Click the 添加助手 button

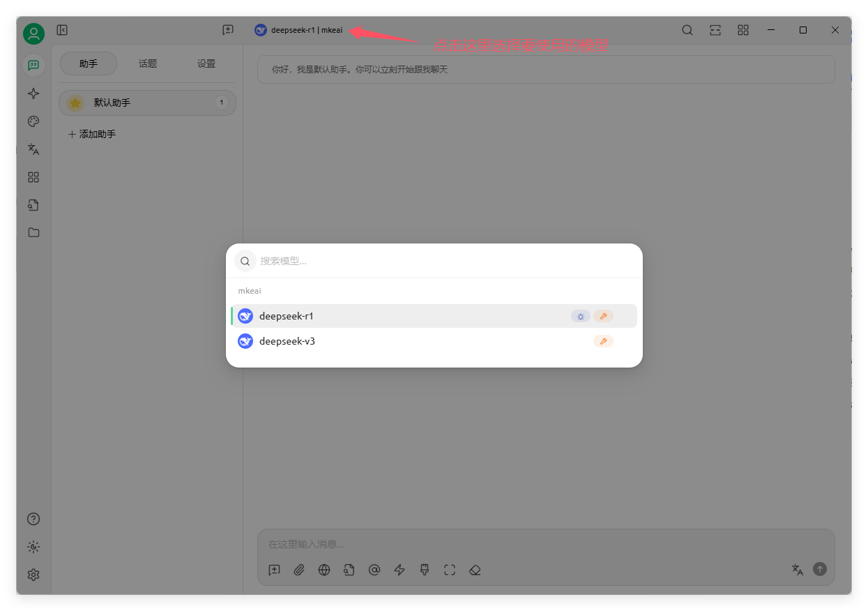[91, 134]
